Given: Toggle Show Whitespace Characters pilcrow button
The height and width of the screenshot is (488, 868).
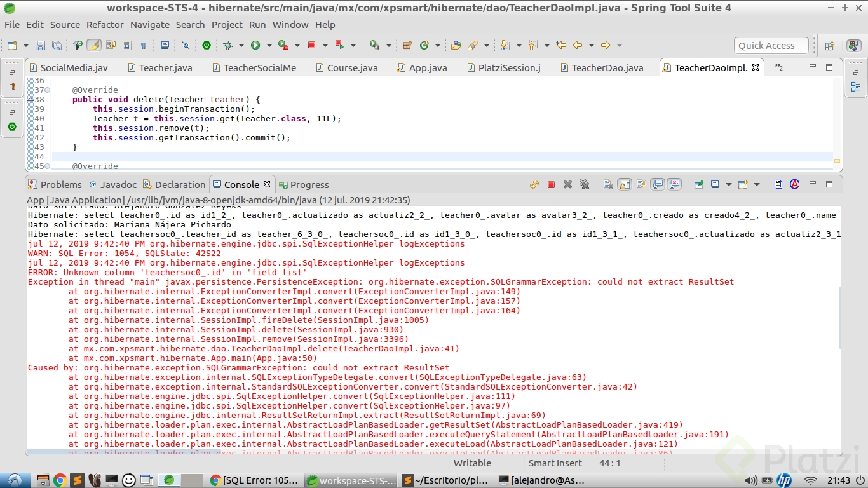Looking at the screenshot, I should [x=144, y=45].
